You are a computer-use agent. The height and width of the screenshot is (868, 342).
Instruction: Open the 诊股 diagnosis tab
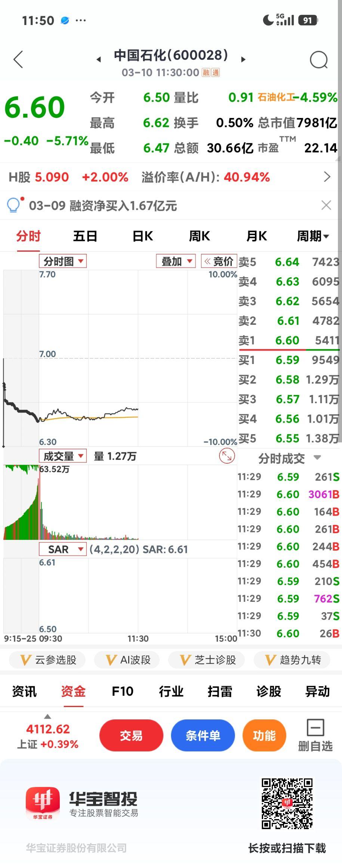click(269, 691)
